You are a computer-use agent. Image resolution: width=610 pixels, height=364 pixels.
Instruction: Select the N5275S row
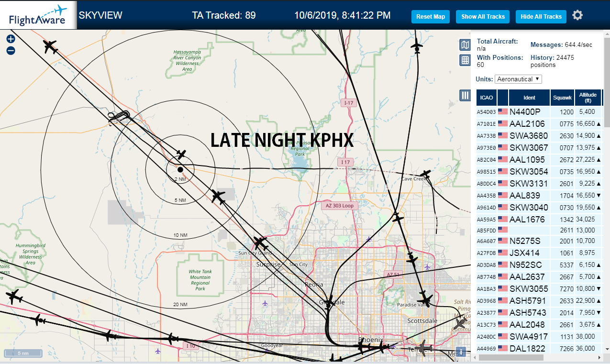click(539, 241)
